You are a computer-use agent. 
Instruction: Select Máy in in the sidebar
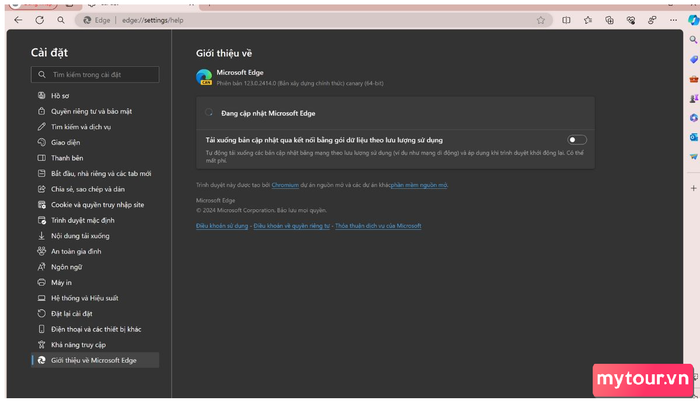coord(95,283)
